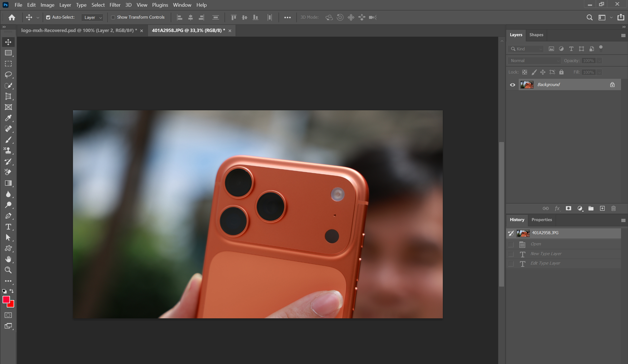Select the Horizontal Type tool
The image size is (628, 364).
click(x=8, y=227)
